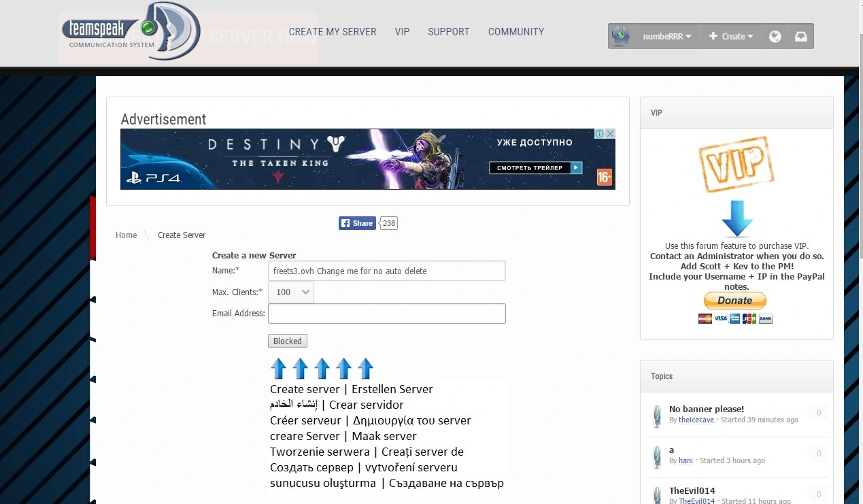Click the payment cards icon strip
The height and width of the screenshot is (504, 863).
tap(735, 318)
